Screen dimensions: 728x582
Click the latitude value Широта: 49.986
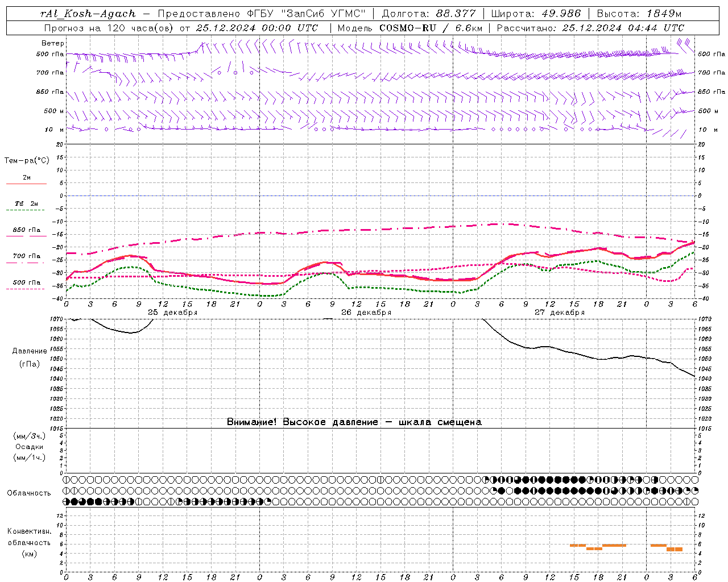point(536,14)
